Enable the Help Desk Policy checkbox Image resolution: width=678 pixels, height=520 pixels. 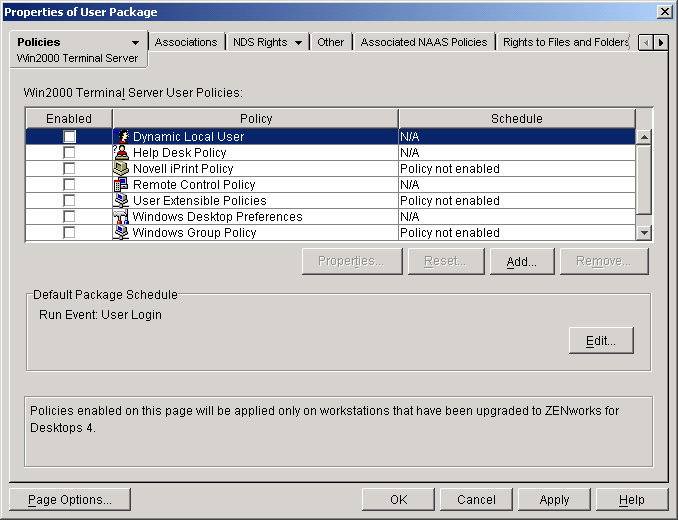coord(69,153)
